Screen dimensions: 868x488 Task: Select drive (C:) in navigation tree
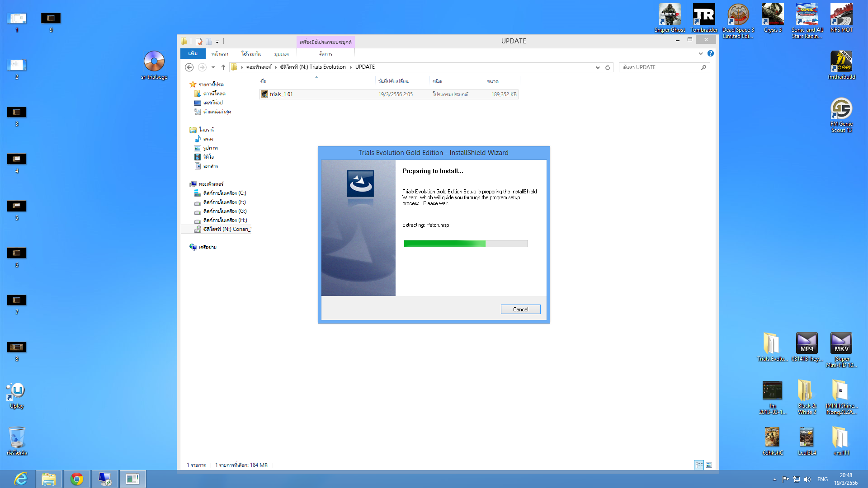click(224, 193)
